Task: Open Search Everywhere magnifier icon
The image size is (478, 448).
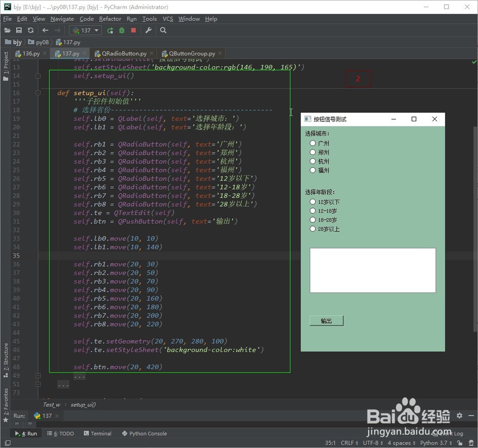Action: (x=163, y=30)
